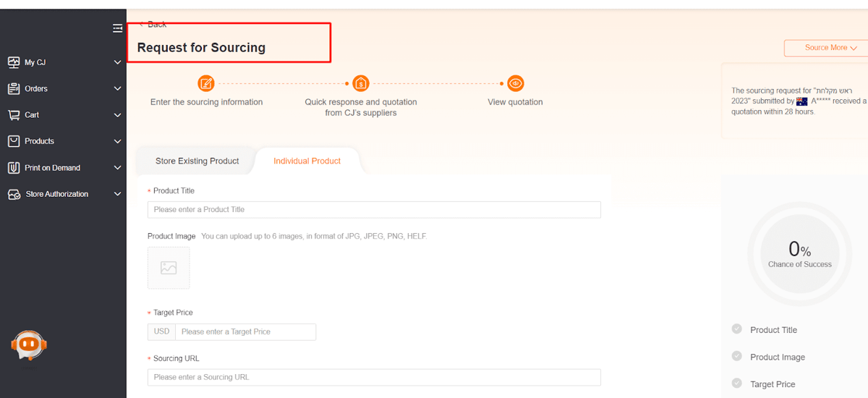This screenshot has width=868, height=398.
Task: Click the sourcing request notification text
Action: point(799,101)
